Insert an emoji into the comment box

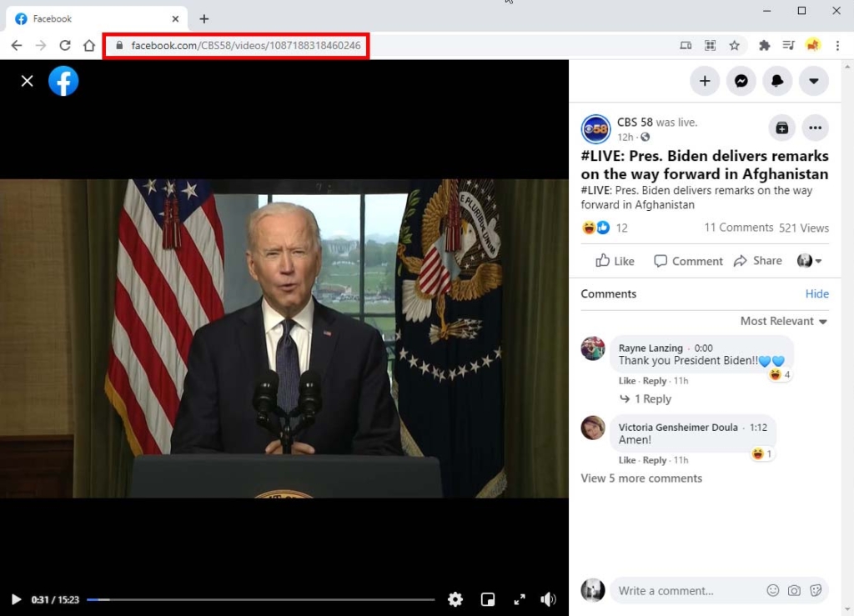tap(773, 590)
